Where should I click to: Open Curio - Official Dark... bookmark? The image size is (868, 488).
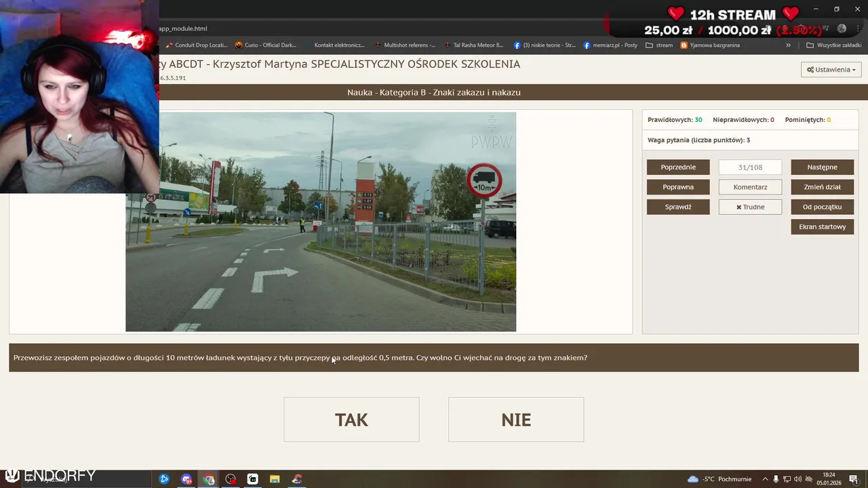pyautogui.click(x=266, y=45)
